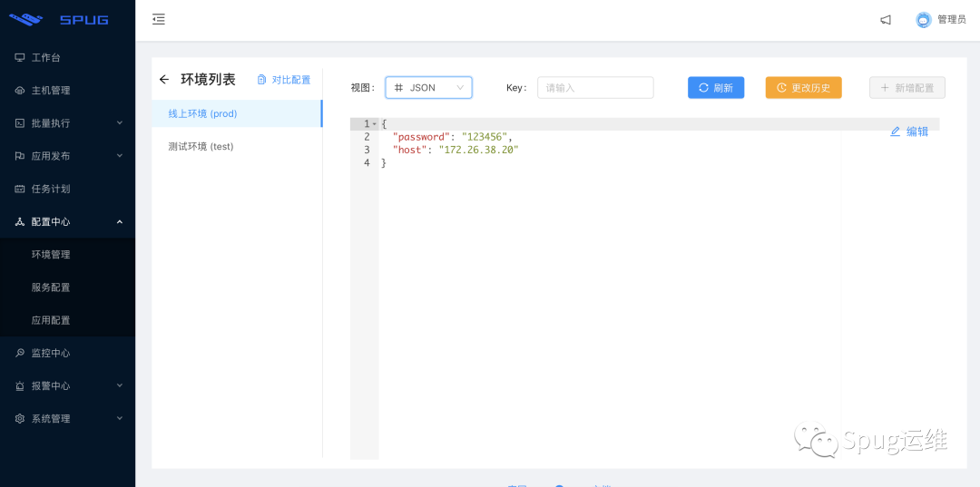The height and width of the screenshot is (487, 980).
Task: Select 线上环境 (prod) environment
Action: tap(237, 113)
